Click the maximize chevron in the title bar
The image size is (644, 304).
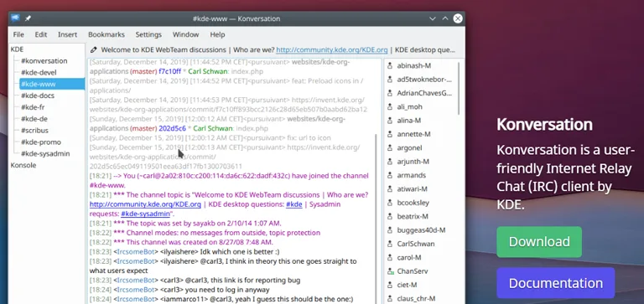coord(445,18)
